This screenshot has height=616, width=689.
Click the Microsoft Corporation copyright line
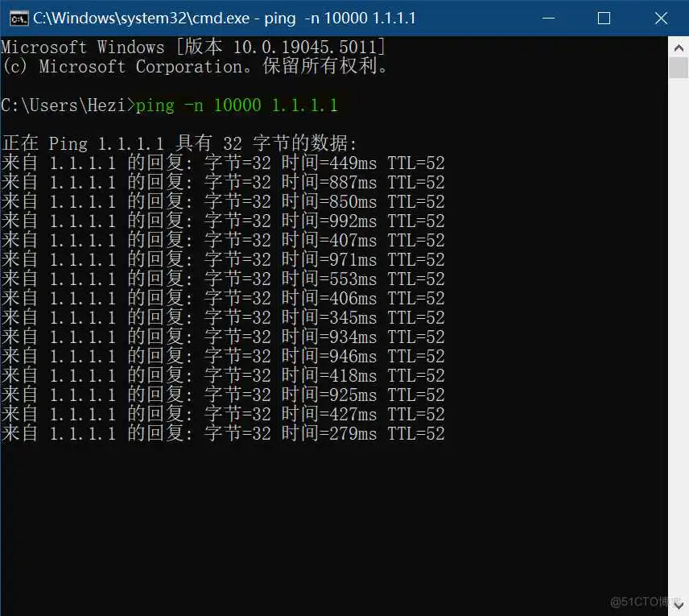(195, 67)
